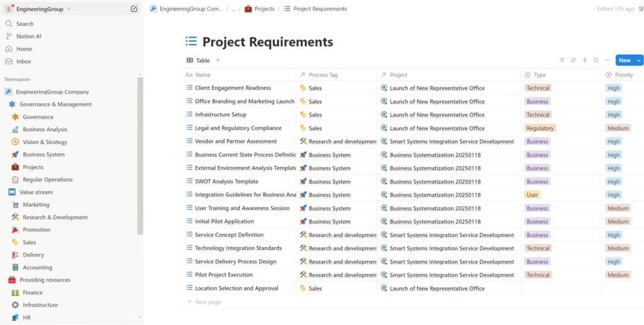Open Projects in the breadcrumb bar
Screen dimensions: 644x325
click(x=264, y=9)
